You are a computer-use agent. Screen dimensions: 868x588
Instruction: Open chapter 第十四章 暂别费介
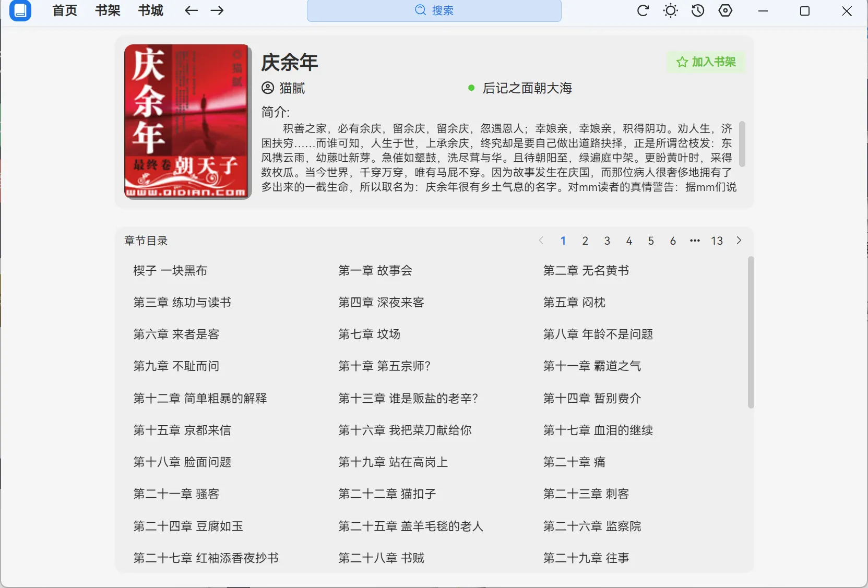[x=592, y=398]
